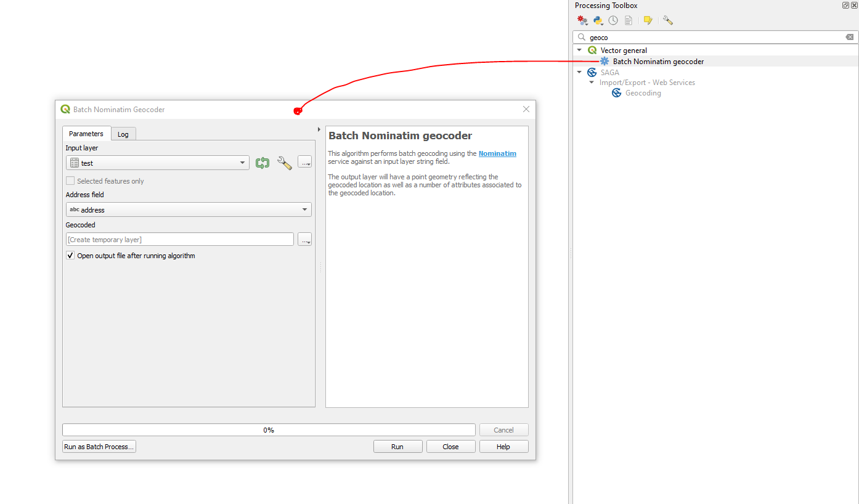Browse for input layer with ellipsis button
The width and height of the screenshot is (859, 504).
pyautogui.click(x=304, y=162)
